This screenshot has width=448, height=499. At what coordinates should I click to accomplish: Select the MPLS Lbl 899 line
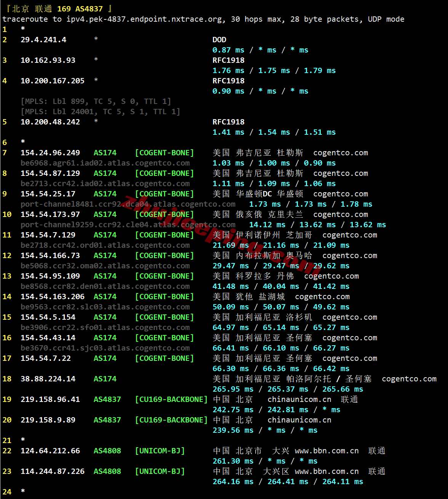pyautogui.click(x=96, y=101)
